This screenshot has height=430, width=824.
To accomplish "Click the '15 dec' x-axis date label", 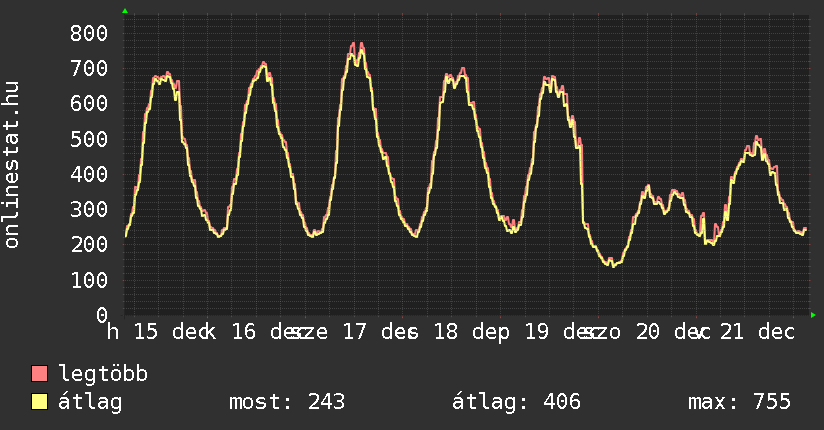I will coord(166,331).
